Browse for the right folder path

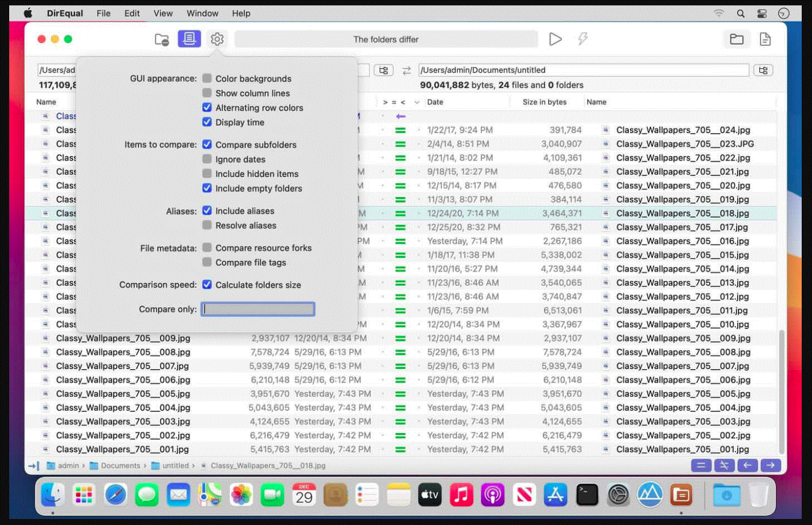[763, 70]
